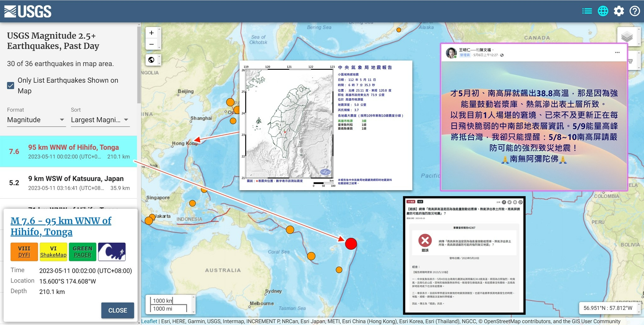The image size is (644, 325).
Task: Open the GREEN PAGER badge
Action: [x=83, y=252]
